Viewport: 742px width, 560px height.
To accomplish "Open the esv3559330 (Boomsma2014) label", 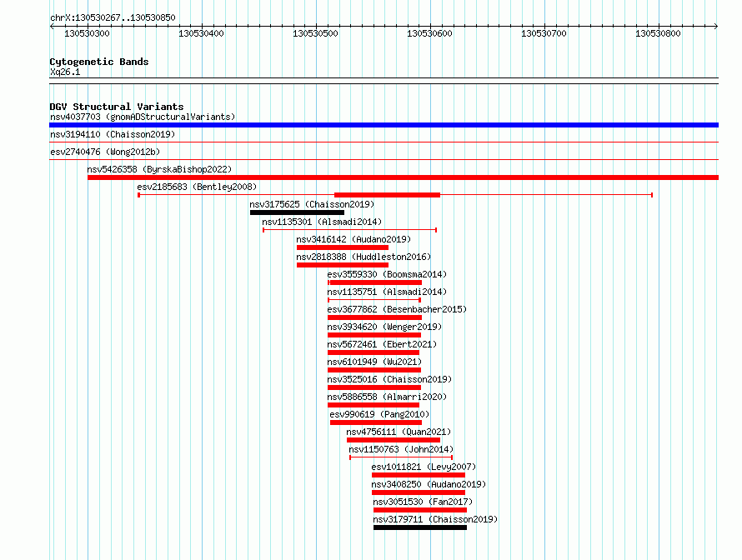I will (387, 274).
